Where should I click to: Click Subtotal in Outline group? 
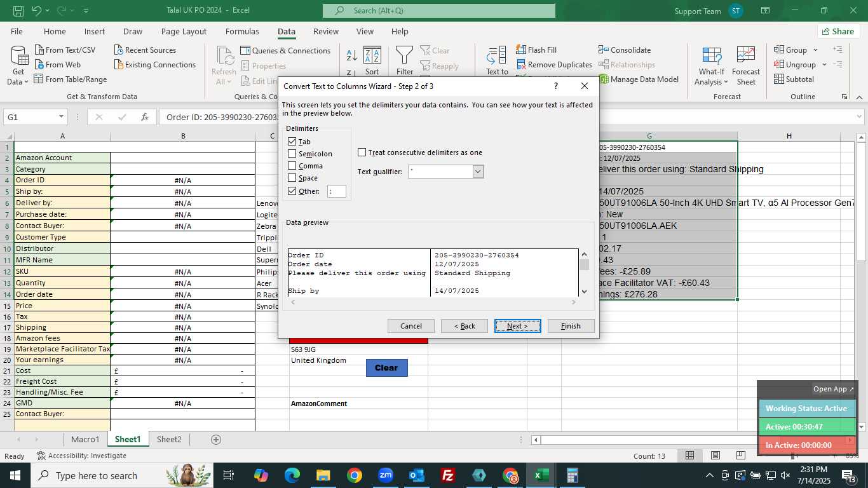pyautogui.click(x=794, y=79)
